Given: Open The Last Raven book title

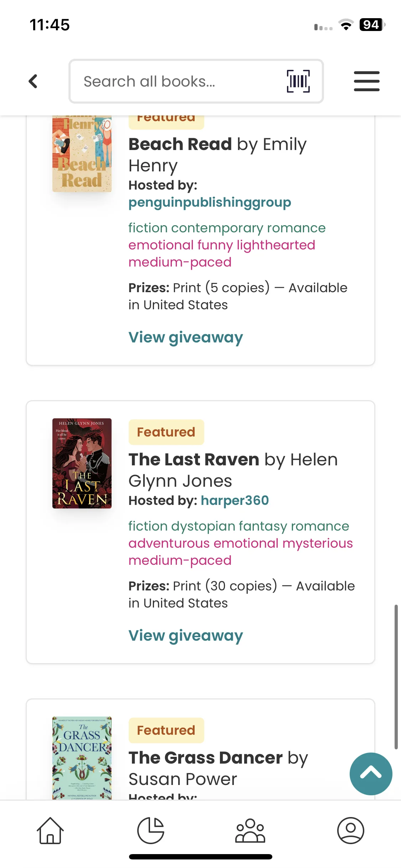Looking at the screenshot, I should tap(194, 460).
